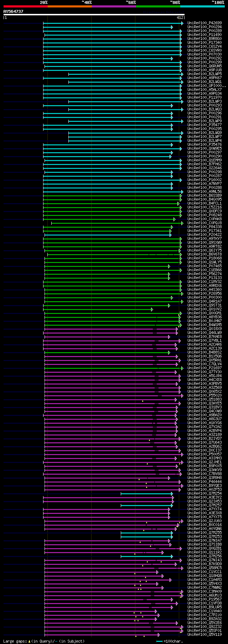Click the hit label UniRef100_B4B8S2
This screenshot has height=644, width=228.
point(204,352)
